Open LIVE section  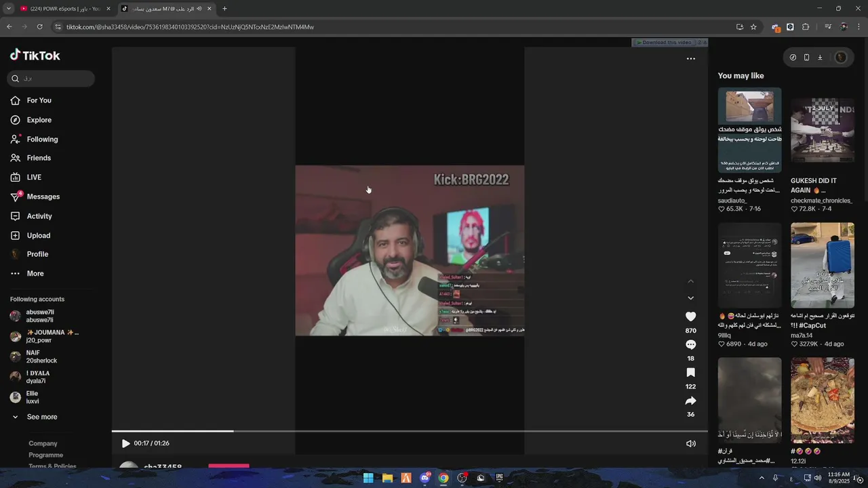(34, 177)
